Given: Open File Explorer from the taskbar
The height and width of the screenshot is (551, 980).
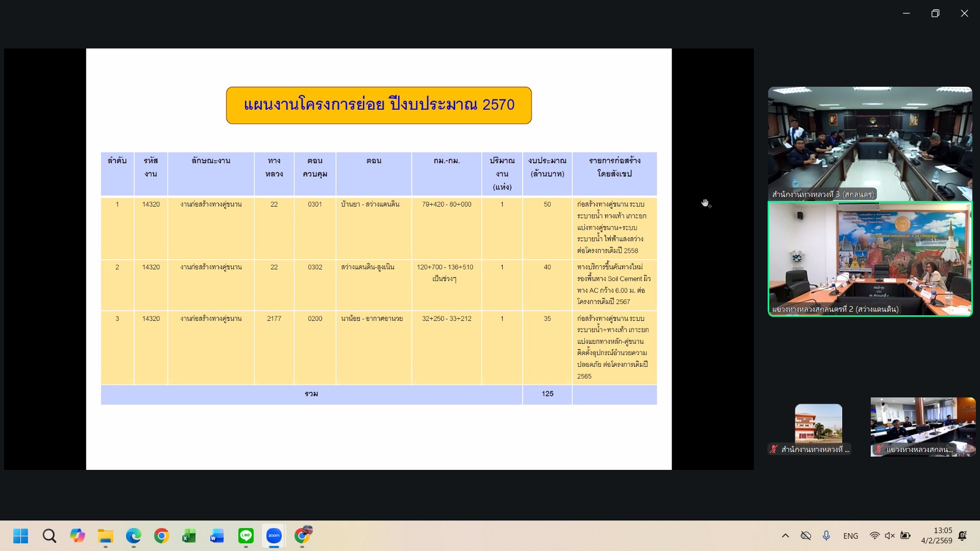Looking at the screenshot, I should (x=106, y=536).
